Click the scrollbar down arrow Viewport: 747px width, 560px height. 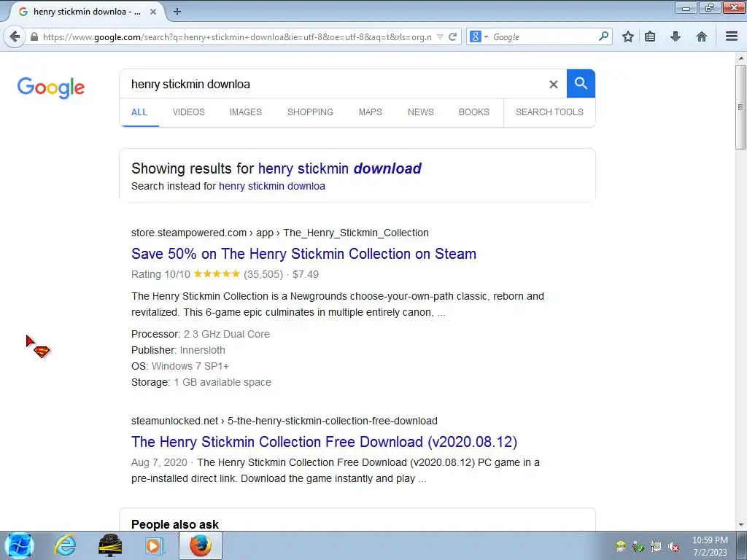(741, 525)
